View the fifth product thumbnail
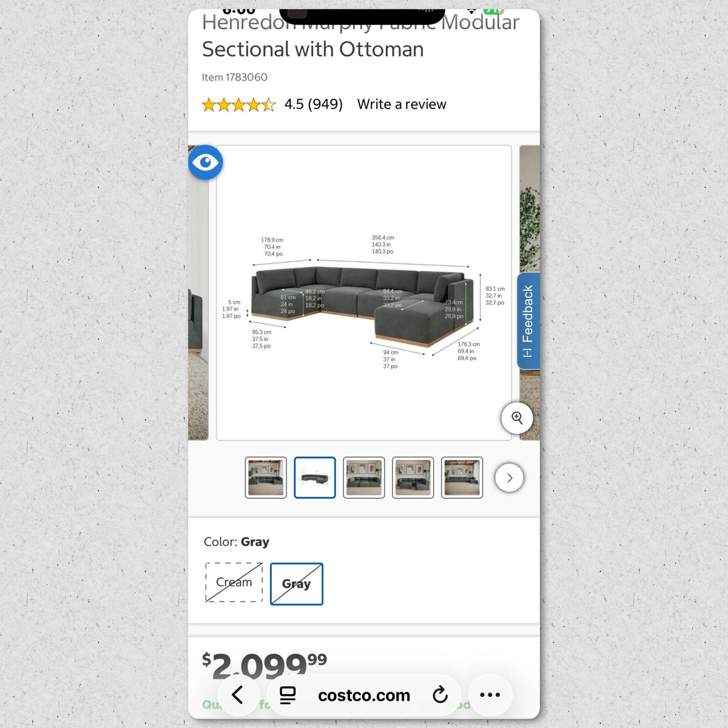728x728 pixels. (462, 477)
